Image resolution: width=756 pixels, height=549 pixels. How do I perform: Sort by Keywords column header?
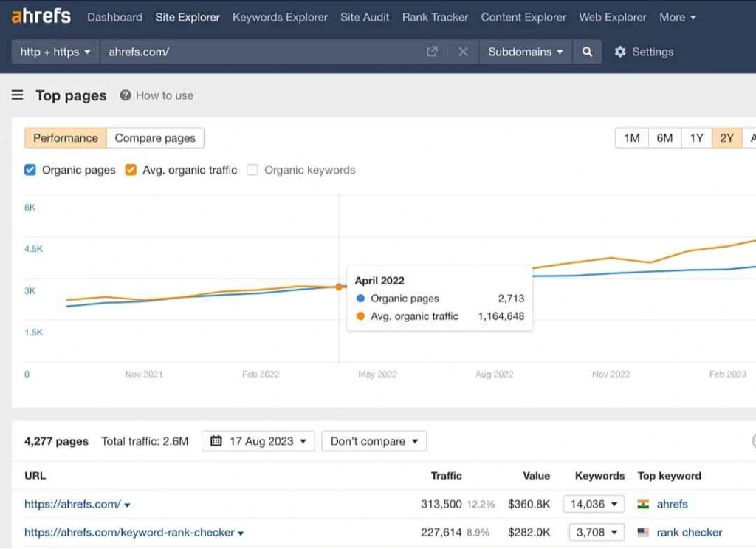click(x=599, y=476)
